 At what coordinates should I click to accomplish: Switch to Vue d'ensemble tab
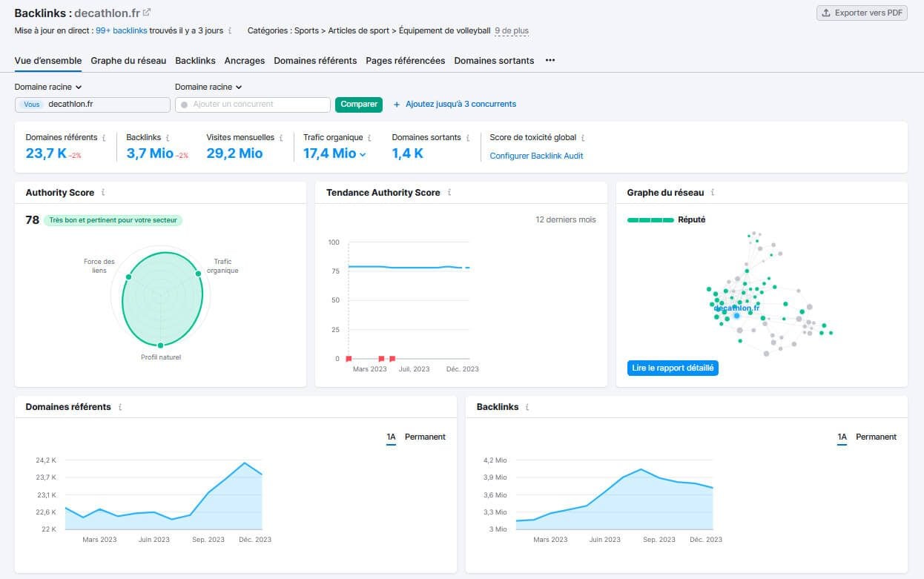click(48, 61)
